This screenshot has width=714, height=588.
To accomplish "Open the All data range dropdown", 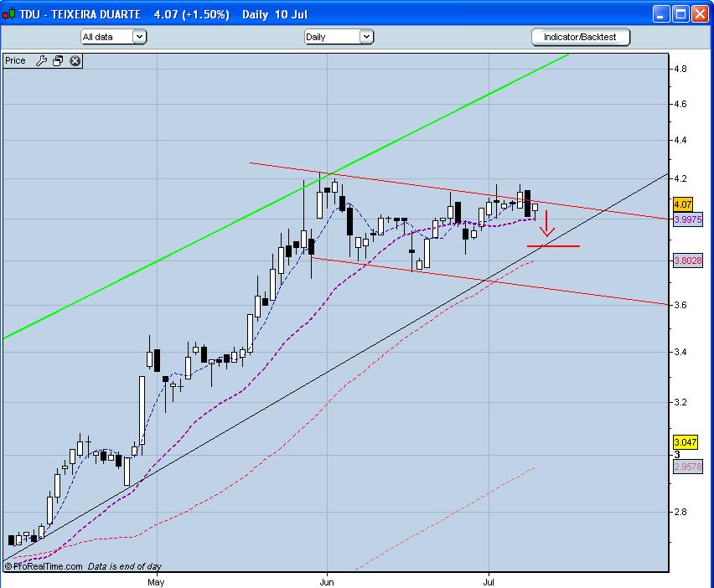I will [x=113, y=37].
